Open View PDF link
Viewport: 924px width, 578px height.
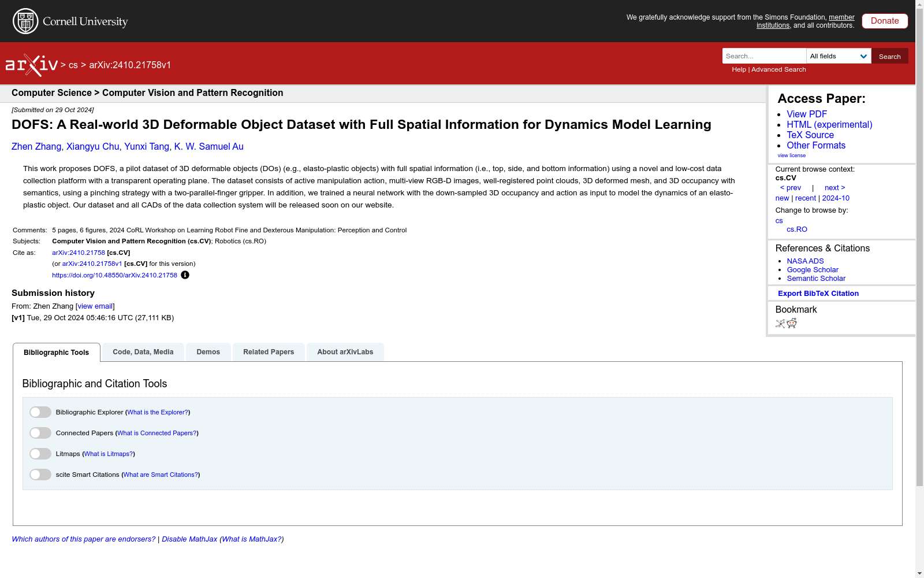coord(807,114)
